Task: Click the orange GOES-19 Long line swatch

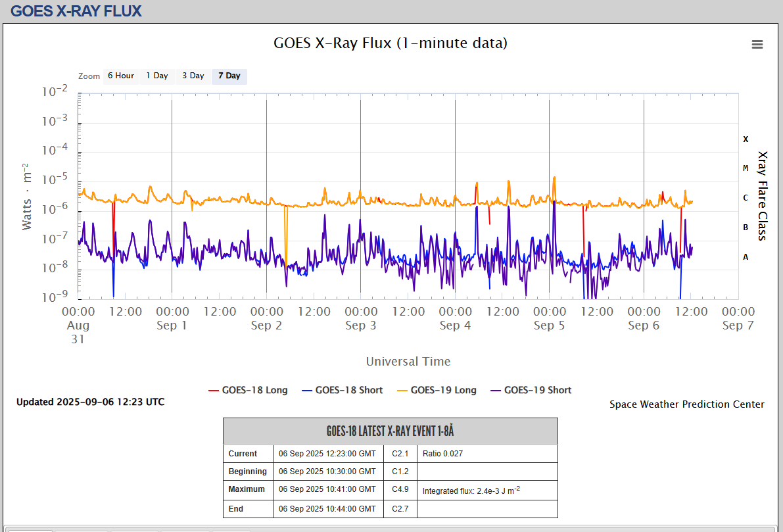Action: (400, 391)
